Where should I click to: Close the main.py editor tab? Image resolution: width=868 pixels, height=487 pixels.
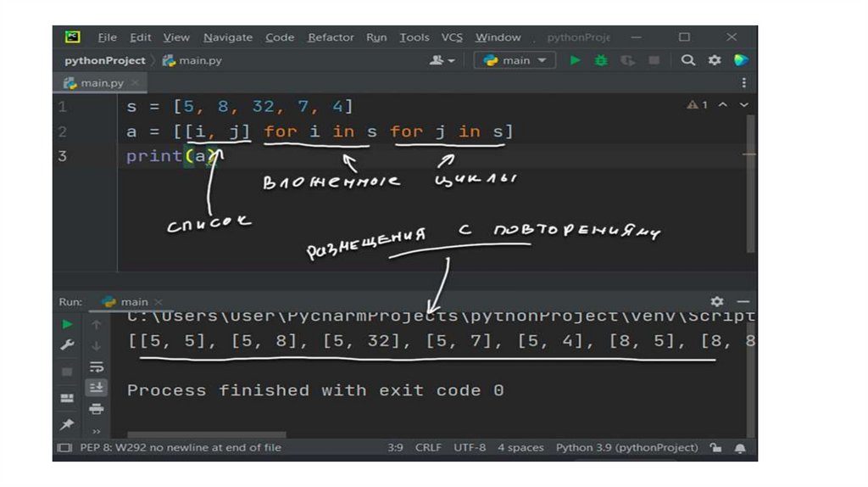pos(135,83)
